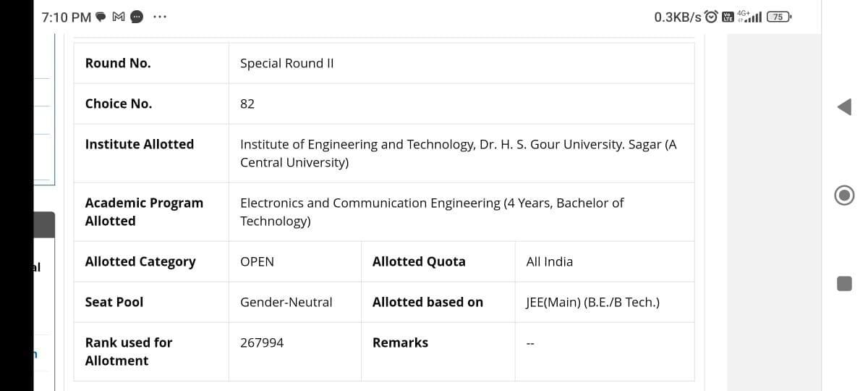Screen dimensions: 868x391
Task: Tap the battery level indicator
Action: point(778,17)
